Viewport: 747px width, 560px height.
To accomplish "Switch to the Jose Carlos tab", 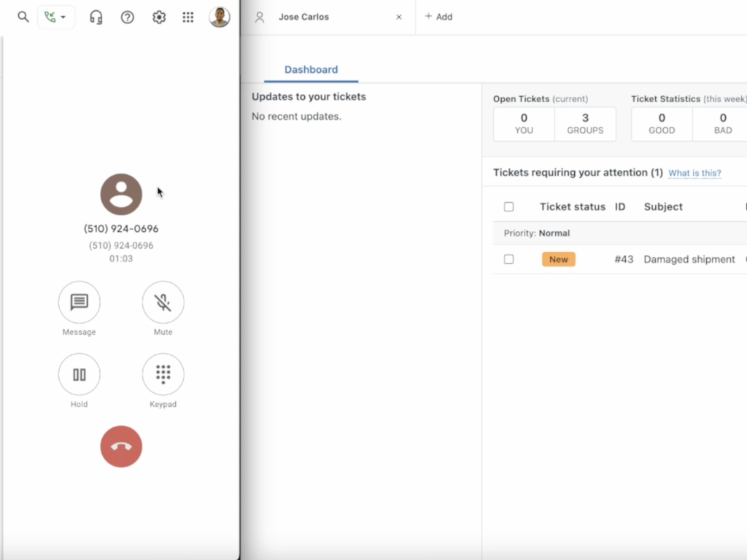I will 303,17.
